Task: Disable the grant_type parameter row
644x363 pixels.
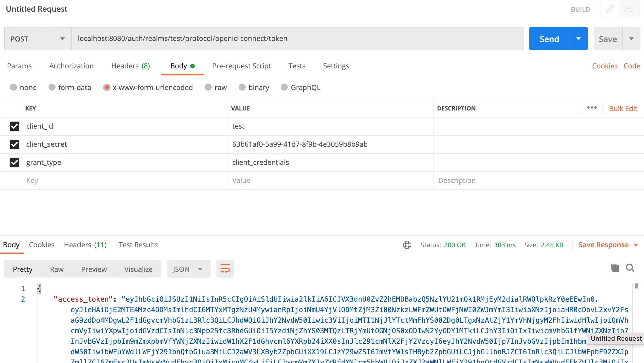Action: [x=14, y=163]
